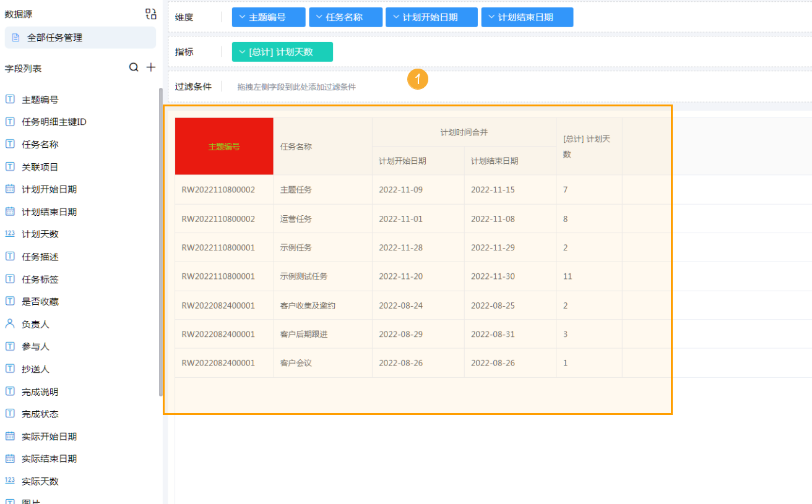The image size is (812, 504).
Task: Click the text type icon beside 任务描述
Action: coord(9,256)
